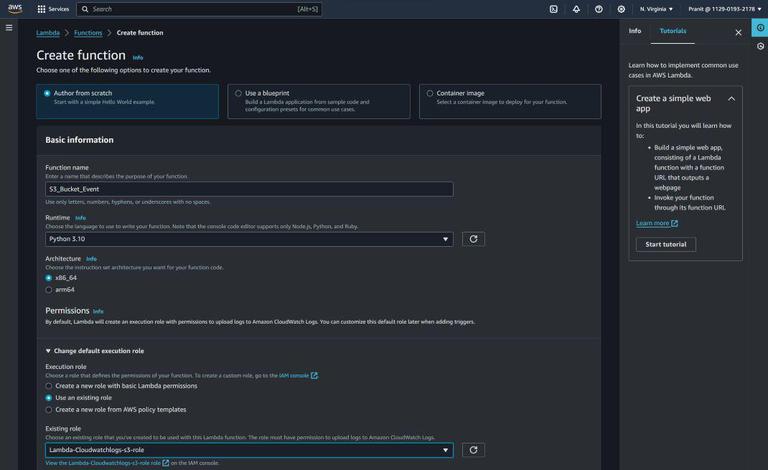Open the help question mark icon
The height and width of the screenshot is (470, 768).
[x=599, y=9]
